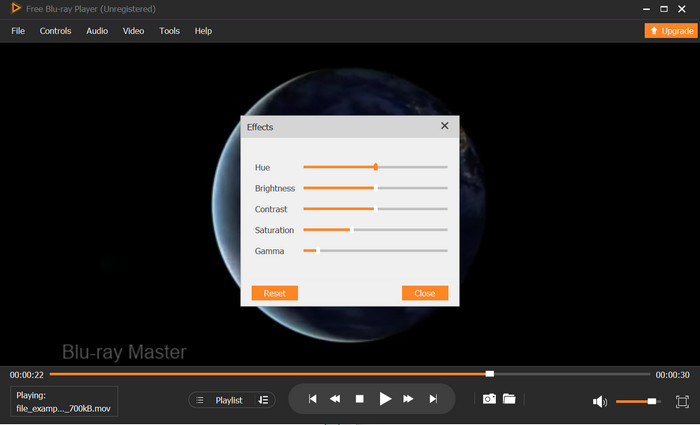This screenshot has height=425, width=700.
Task: Close the Effects dialog with the X
Action: (x=445, y=126)
